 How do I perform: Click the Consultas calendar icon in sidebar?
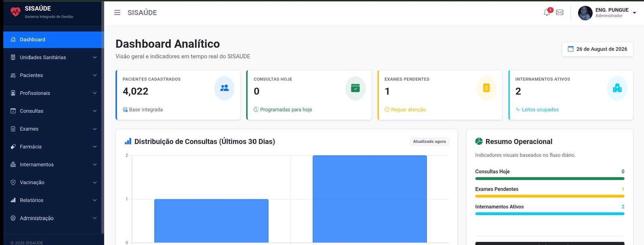pyautogui.click(x=13, y=111)
